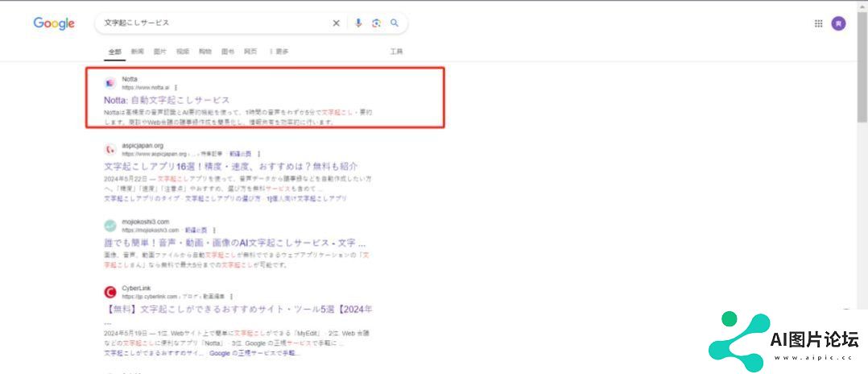Open the Google apps grid icon
The height and width of the screenshot is (374, 868).
(818, 23)
